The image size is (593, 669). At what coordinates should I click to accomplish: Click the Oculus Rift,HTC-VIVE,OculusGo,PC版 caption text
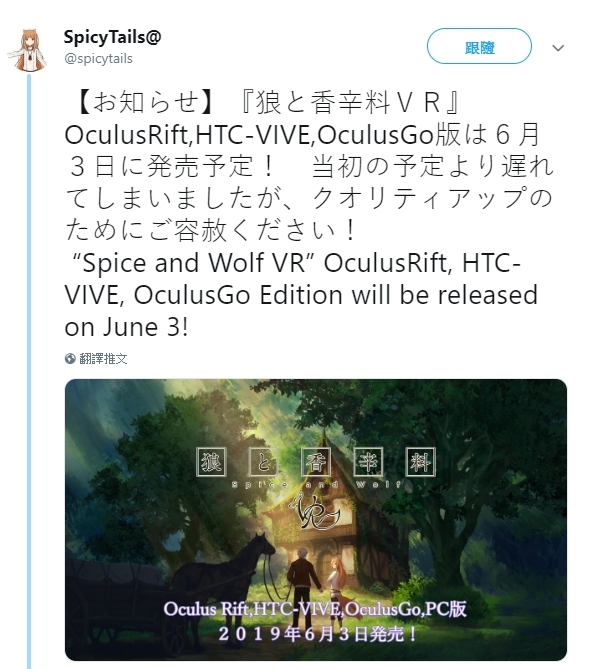point(315,609)
